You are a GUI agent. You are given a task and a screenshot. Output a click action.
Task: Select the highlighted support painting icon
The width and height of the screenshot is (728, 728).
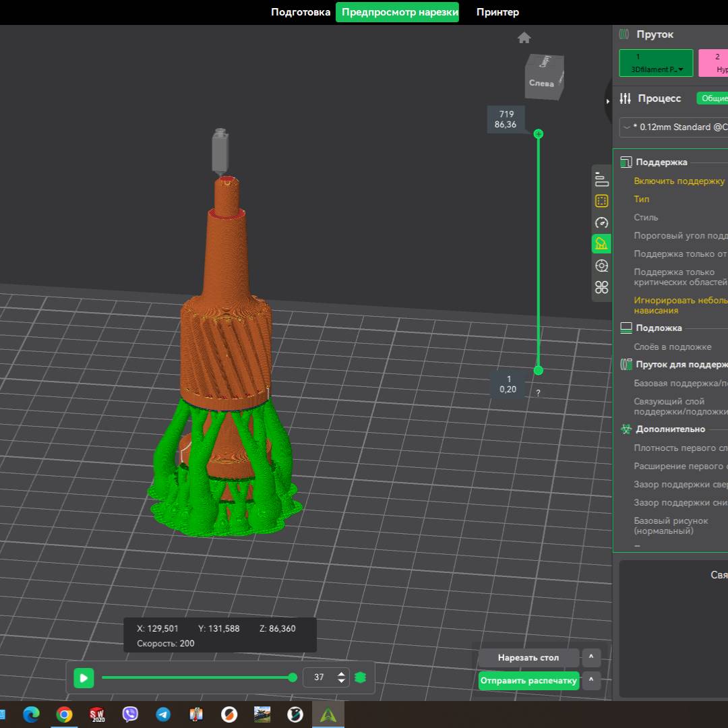point(600,243)
